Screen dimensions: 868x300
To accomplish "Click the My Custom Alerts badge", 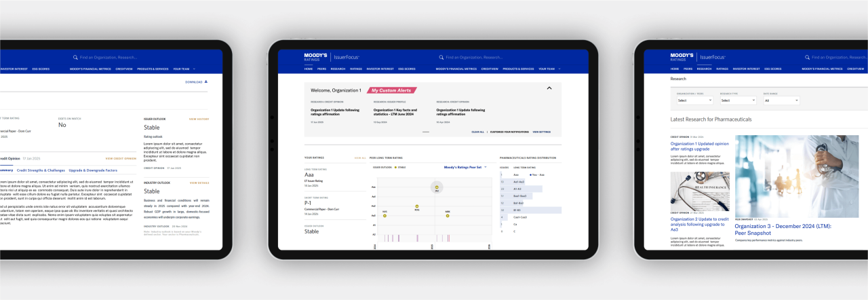I will point(392,90).
